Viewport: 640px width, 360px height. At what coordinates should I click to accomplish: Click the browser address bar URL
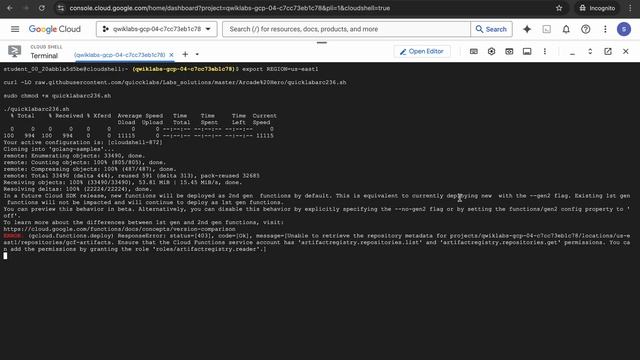pos(230,8)
